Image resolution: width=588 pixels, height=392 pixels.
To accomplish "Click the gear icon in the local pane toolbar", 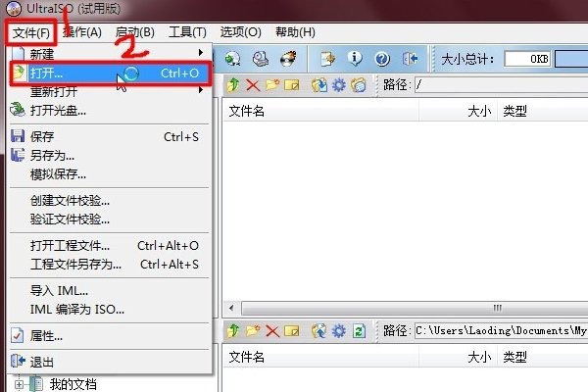I will (339, 331).
